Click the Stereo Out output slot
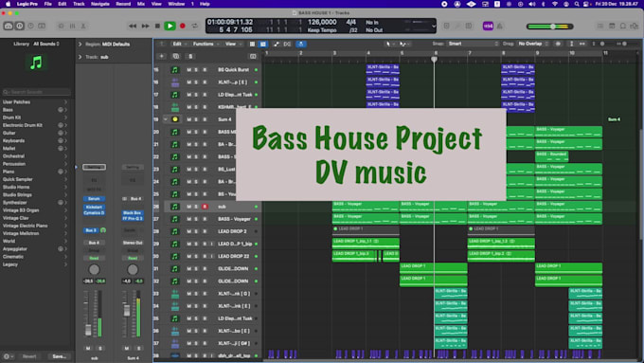The width and height of the screenshot is (644, 363). pos(133,243)
